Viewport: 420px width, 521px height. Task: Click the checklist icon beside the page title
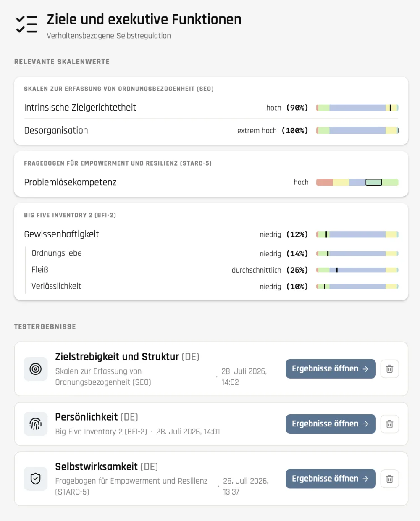tap(27, 24)
